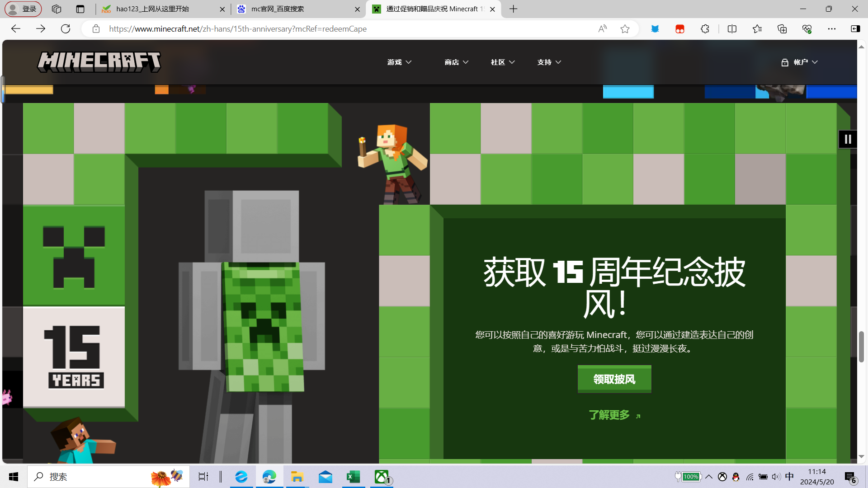
Task: Open the 游戏 dropdown menu
Action: (x=399, y=62)
